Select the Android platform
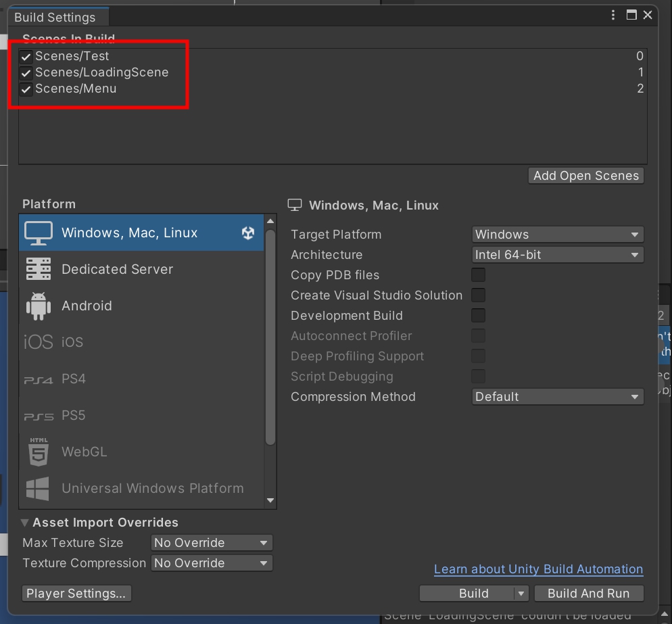This screenshot has height=624, width=672. [141, 306]
